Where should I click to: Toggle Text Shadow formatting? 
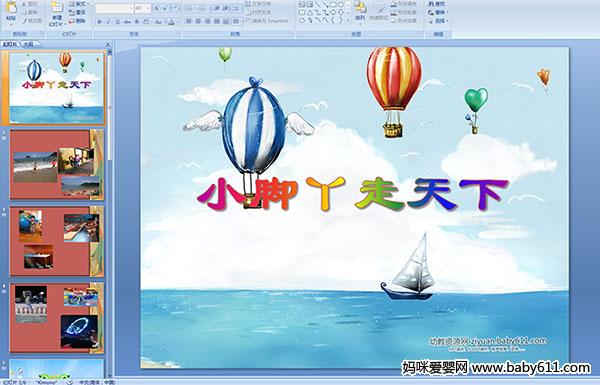pyautogui.click(x=137, y=22)
